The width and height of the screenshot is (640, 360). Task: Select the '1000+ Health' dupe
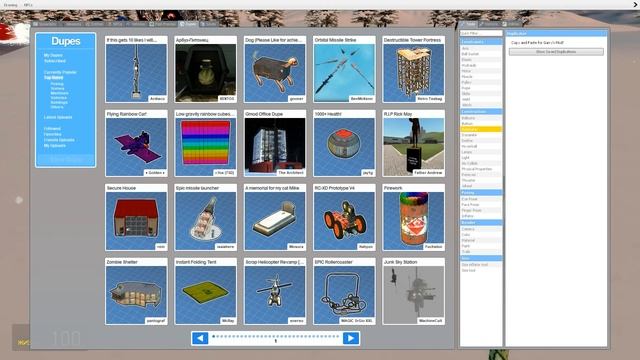[x=344, y=143]
